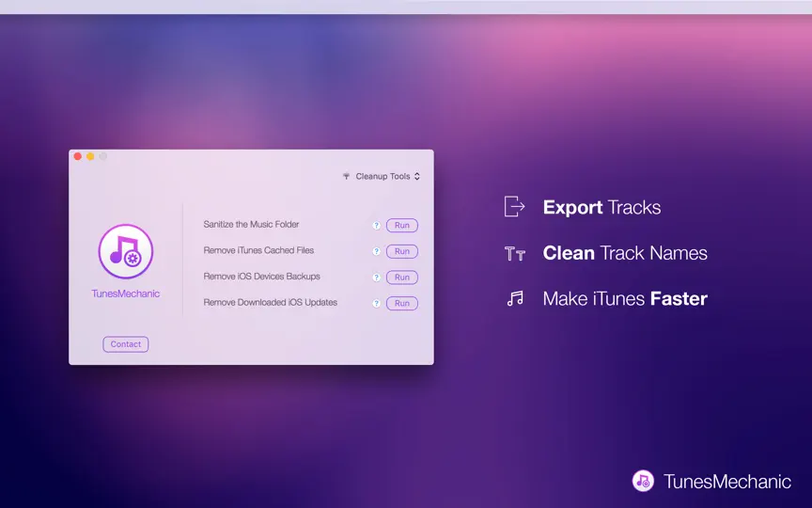Close the TunesMechanic window with red button
The image size is (812, 508).
pyautogui.click(x=78, y=156)
